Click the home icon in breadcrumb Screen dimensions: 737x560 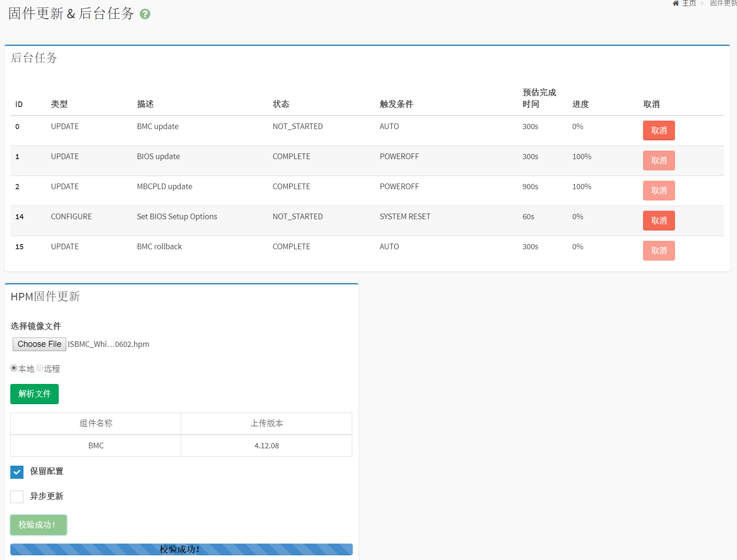click(675, 3)
